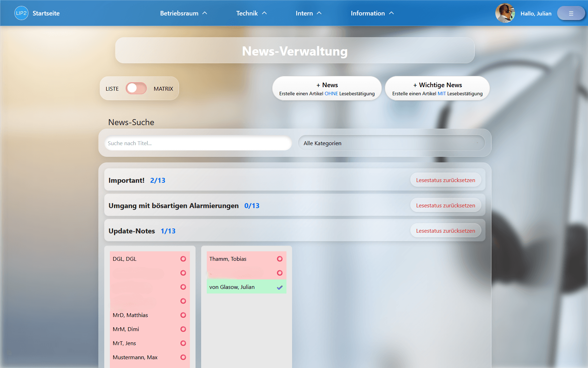Reset read status for Important! article
Screen dimensions: 588x368
point(445,180)
